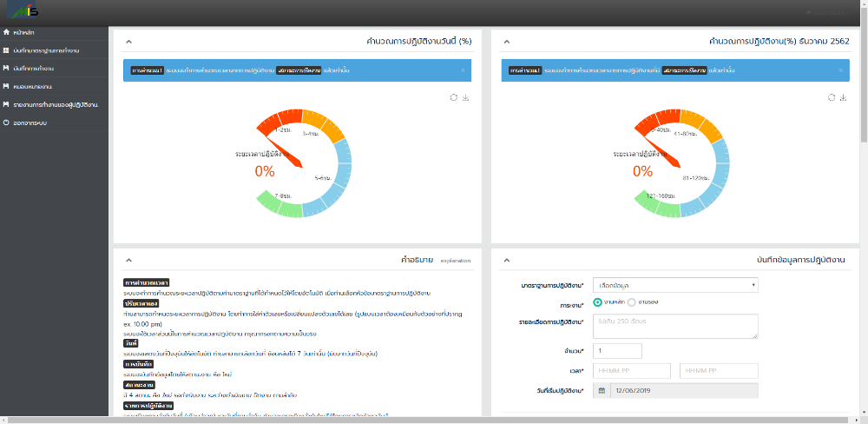Select the งานรอง radio button

coord(632,302)
